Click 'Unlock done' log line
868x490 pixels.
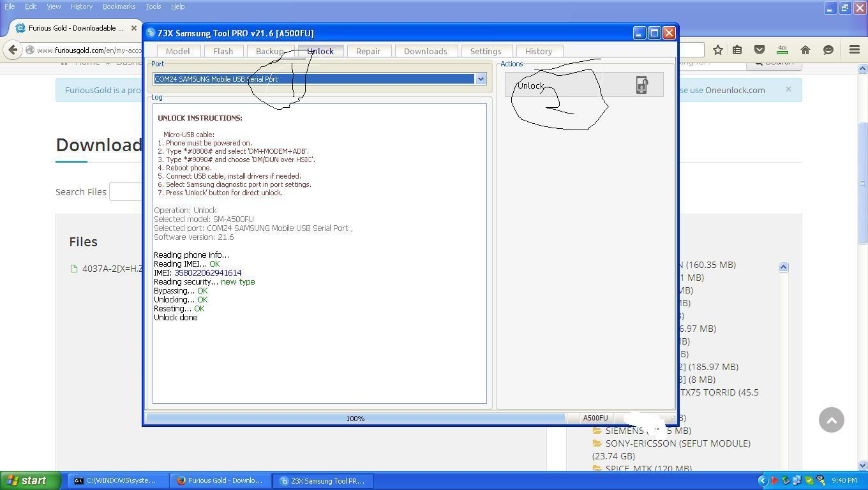click(176, 317)
